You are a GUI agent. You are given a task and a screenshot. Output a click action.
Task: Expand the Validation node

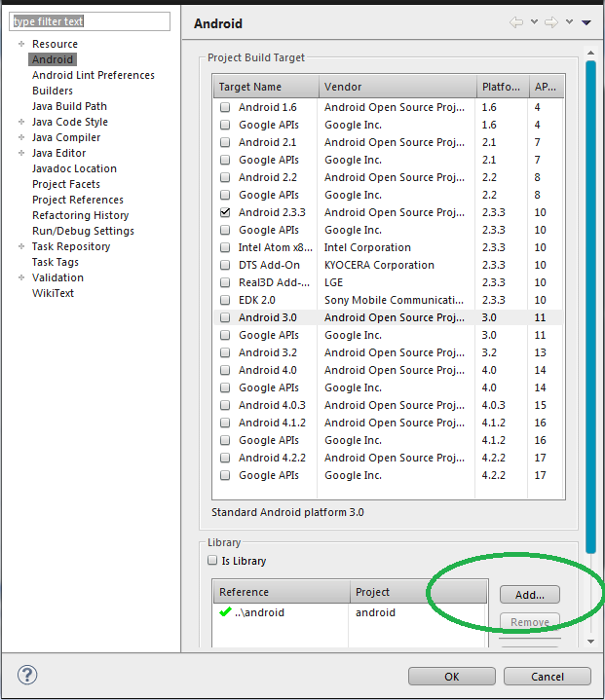(x=21, y=277)
